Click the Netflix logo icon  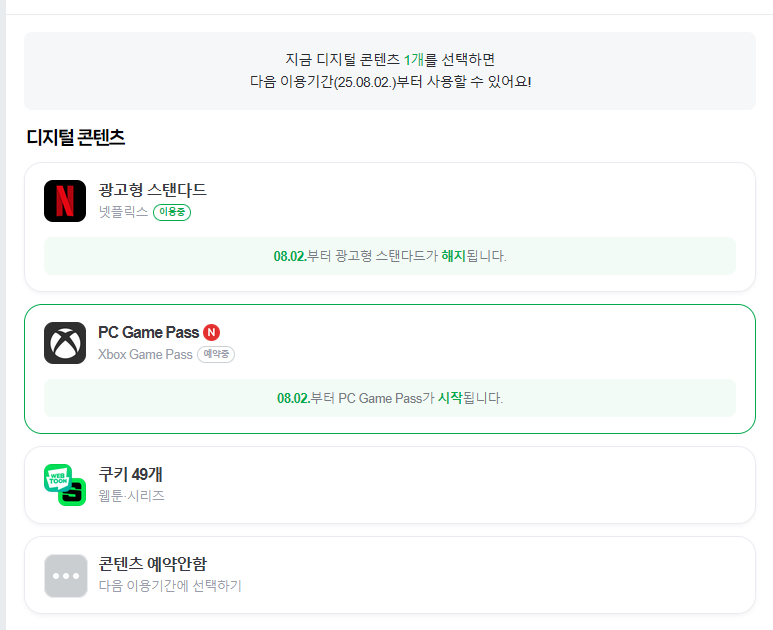[65, 201]
